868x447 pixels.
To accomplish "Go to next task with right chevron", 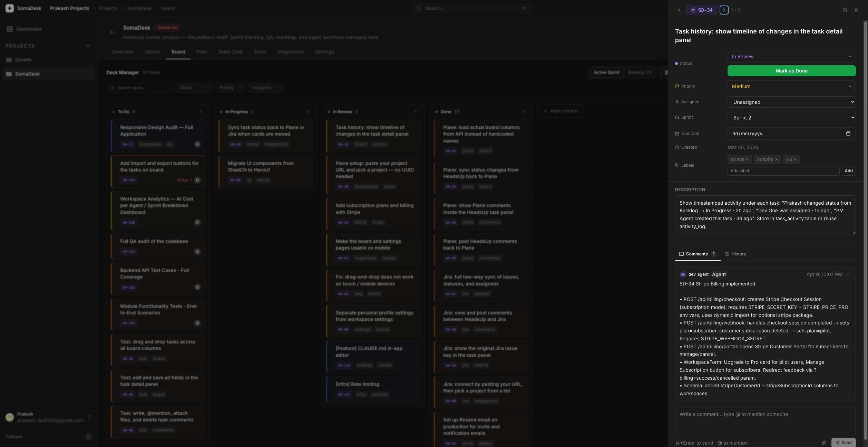I will 724,10.
